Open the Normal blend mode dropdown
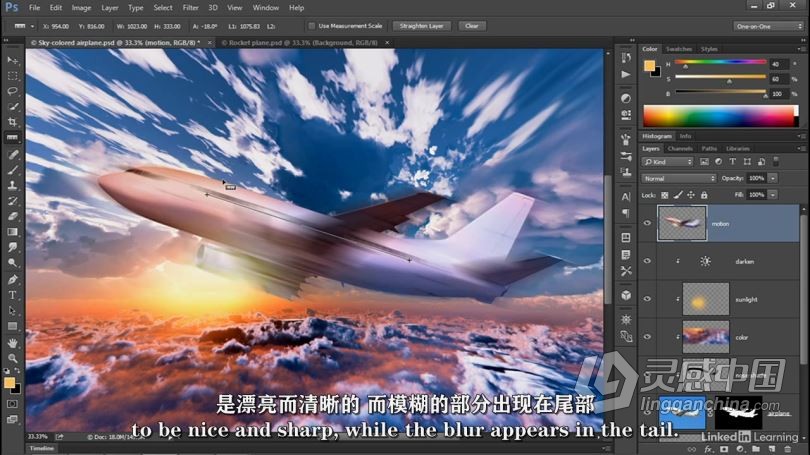This screenshot has height=455, width=810. click(x=679, y=179)
